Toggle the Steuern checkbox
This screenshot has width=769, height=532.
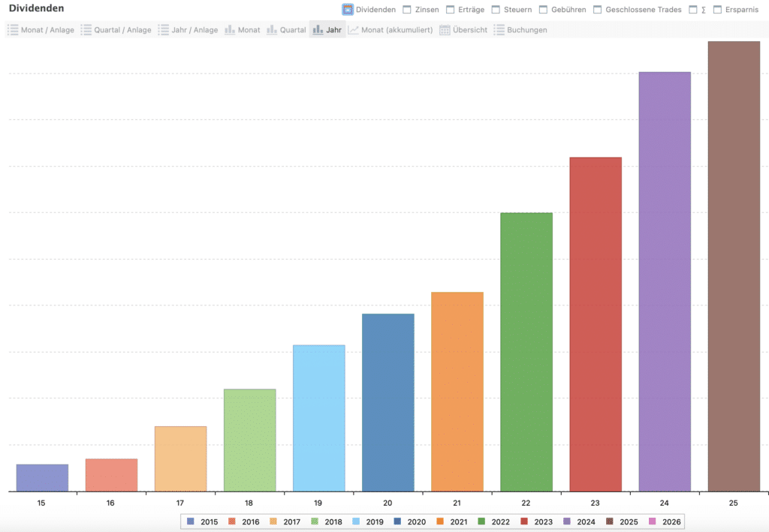pyautogui.click(x=496, y=10)
